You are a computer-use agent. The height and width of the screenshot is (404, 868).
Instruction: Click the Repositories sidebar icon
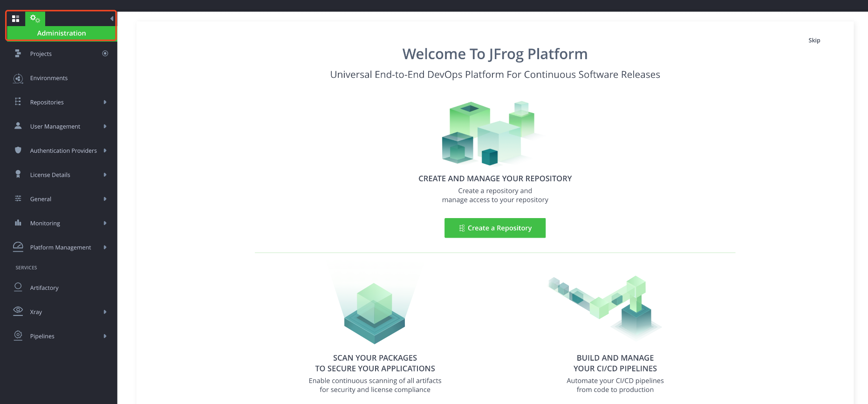pos(18,102)
